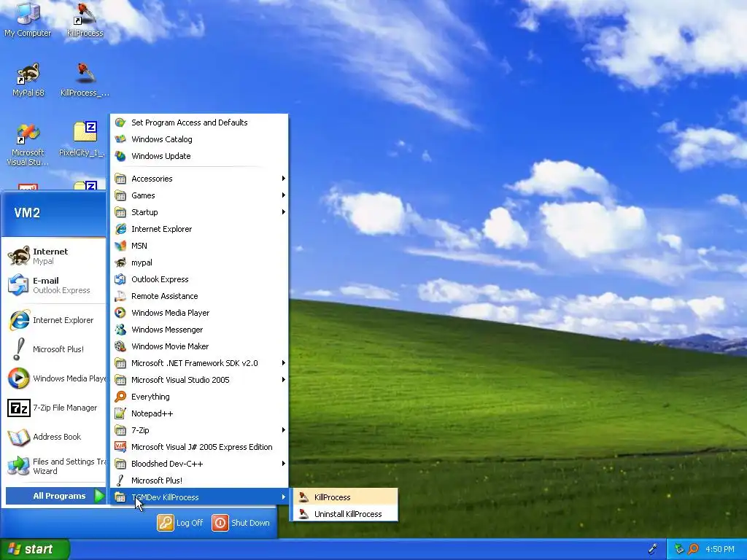This screenshot has height=560, width=747.
Task: Open 7-Zip File Manager icon
Action: tap(18, 408)
